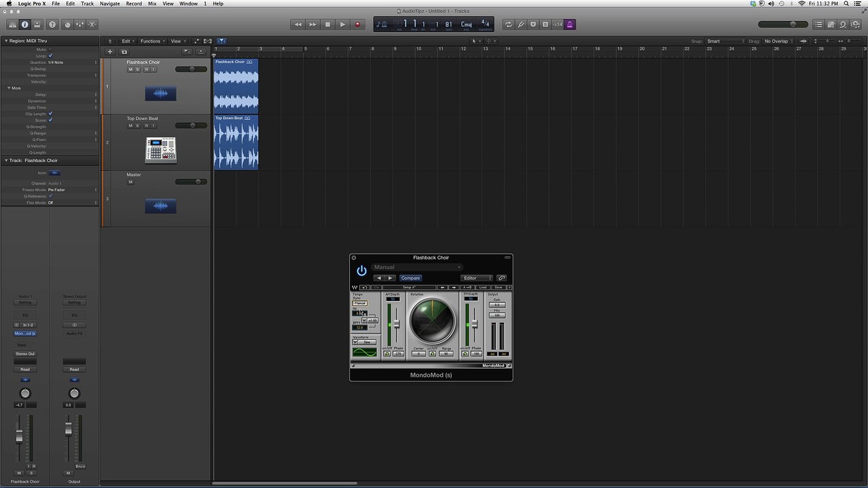The image size is (868, 488).
Task: Toggle Rotation on/off button in MondoMod
Action: coord(432,354)
